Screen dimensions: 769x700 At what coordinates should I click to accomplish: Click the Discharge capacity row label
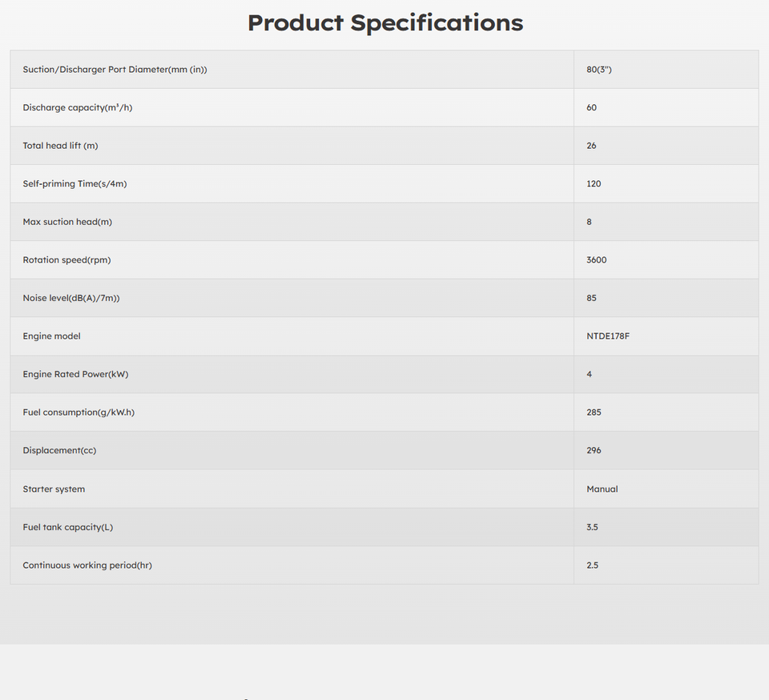coord(77,107)
